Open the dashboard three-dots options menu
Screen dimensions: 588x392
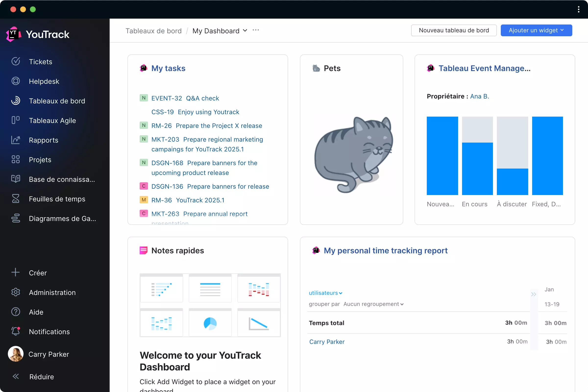tap(256, 30)
